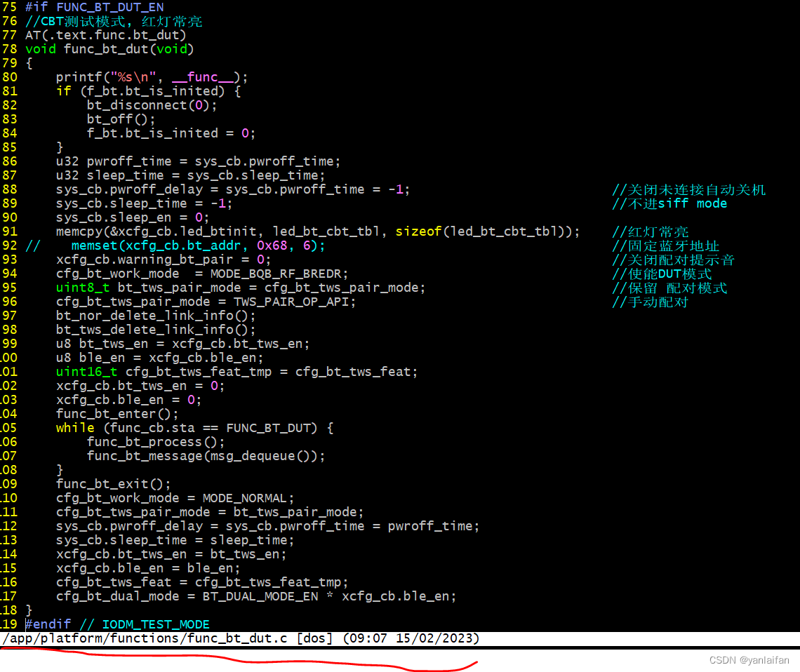Select the while keyword on line 105
Screen dimensions: 800x672
tap(74, 427)
